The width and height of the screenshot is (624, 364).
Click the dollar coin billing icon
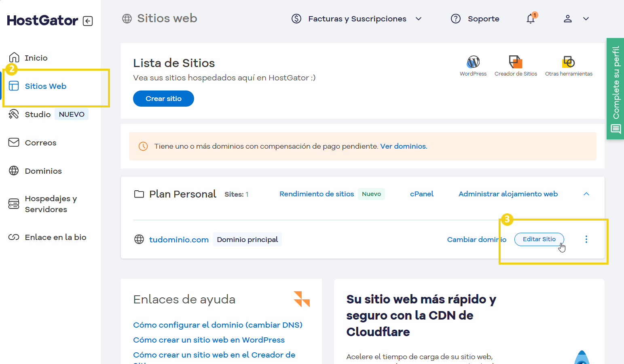296,19
